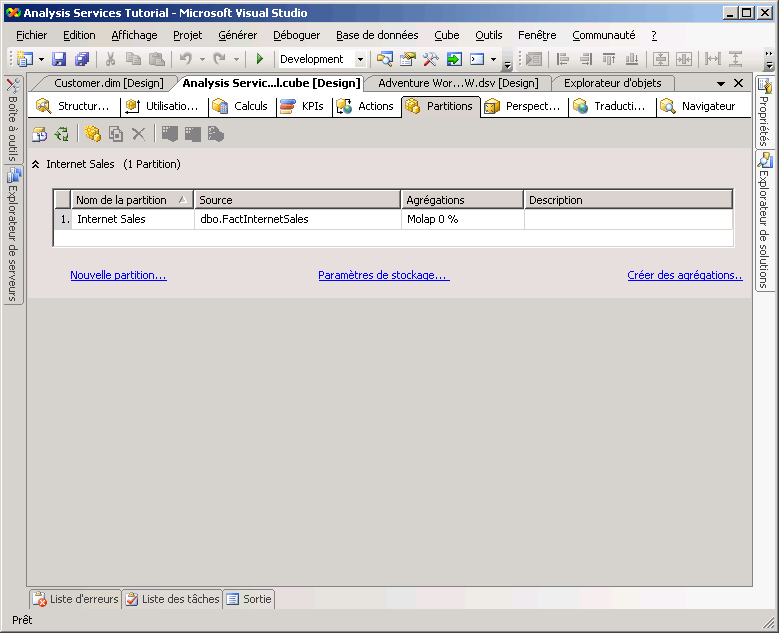This screenshot has height=633, width=779.
Task: Click the Align Rights layout icon
Action: (586, 59)
